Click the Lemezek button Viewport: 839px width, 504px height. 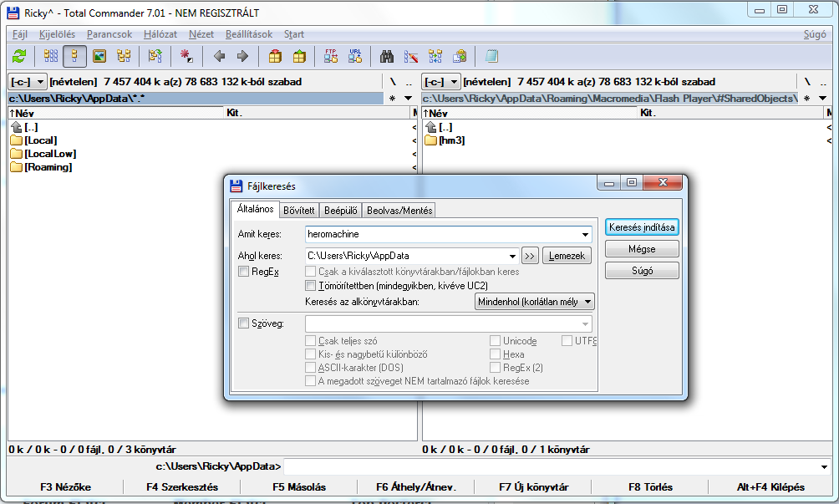pos(567,256)
